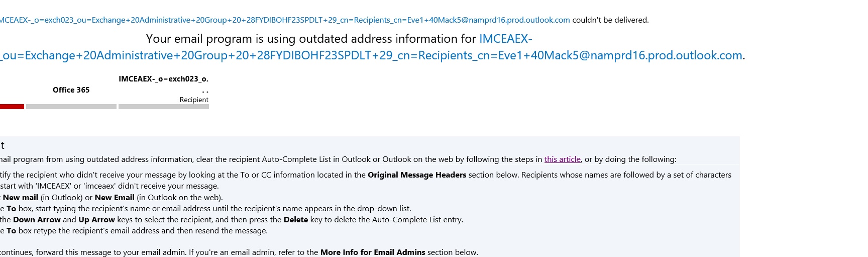Select the "Office 365" stage label

click(71, 90)
